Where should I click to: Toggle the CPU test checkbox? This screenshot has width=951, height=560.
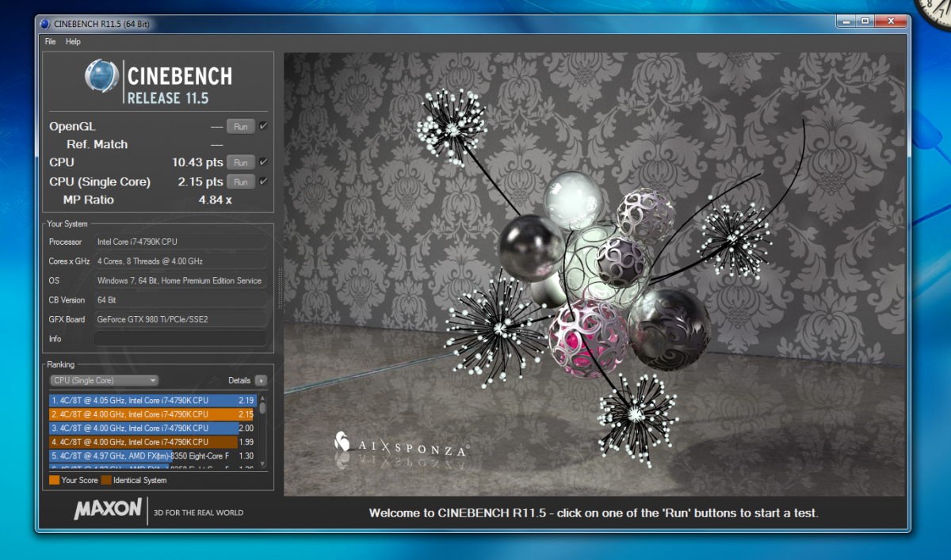[263, 162]
